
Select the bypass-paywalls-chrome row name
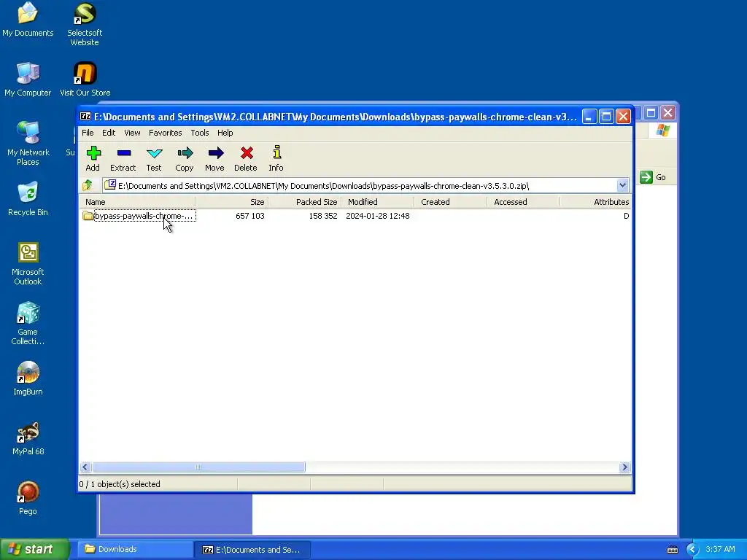point(144,216)
